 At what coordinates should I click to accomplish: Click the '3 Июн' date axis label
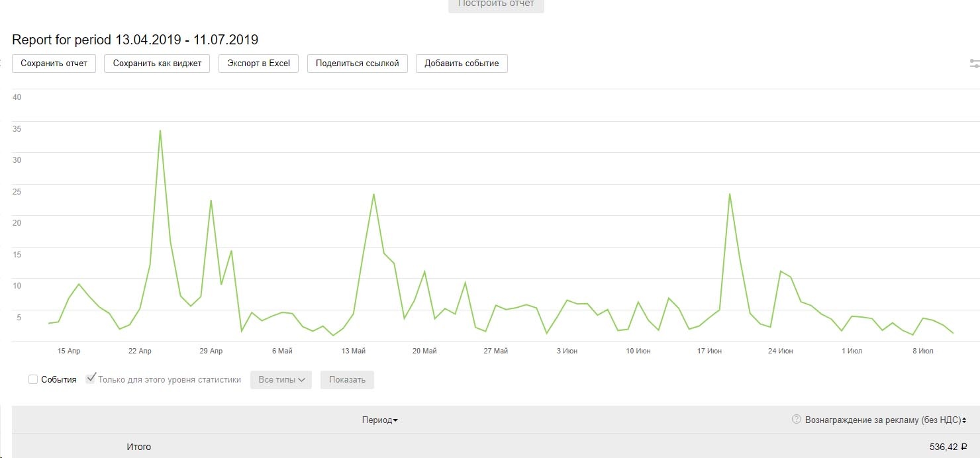tap(567, 351)
